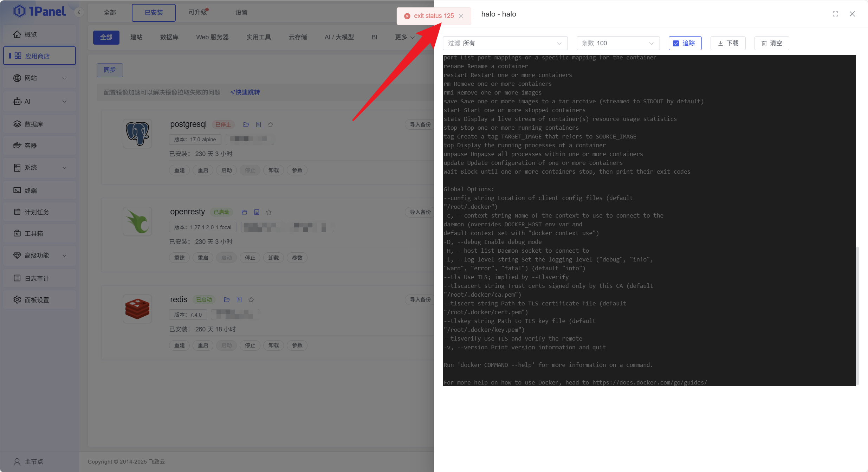
Task: Filter by BI category
Action: [x=374, y=37]
